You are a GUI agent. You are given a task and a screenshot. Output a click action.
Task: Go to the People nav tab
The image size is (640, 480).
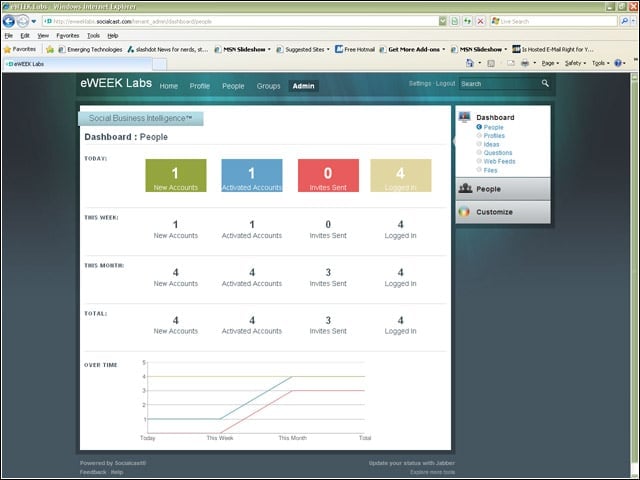tap(233, 86)
